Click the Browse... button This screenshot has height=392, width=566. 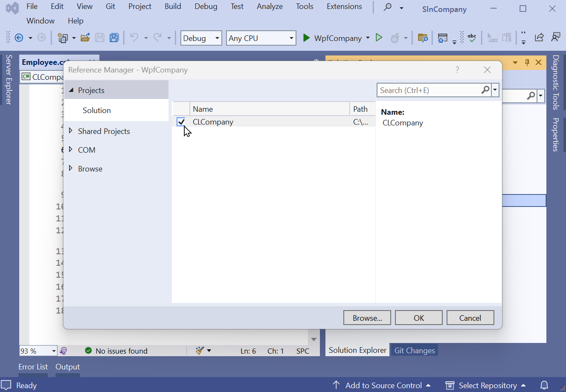[x=367, y=318]
